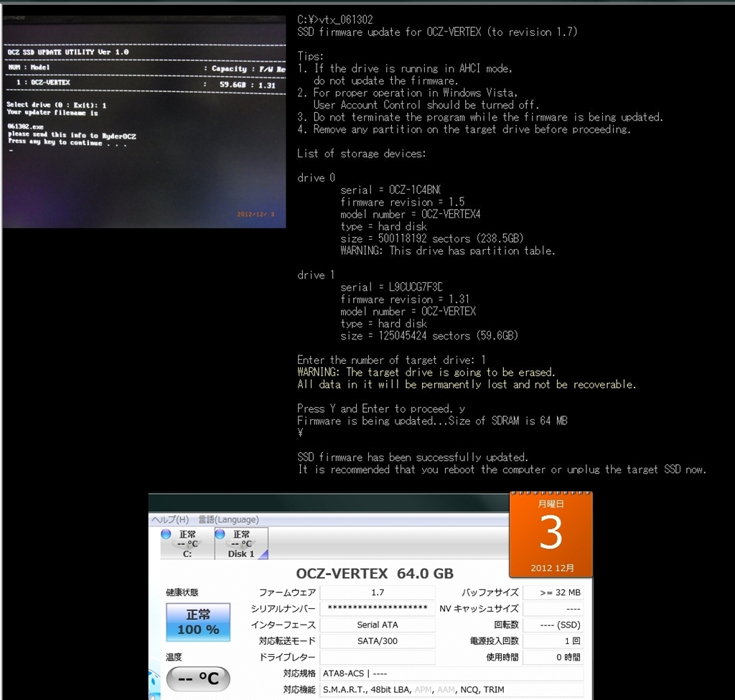735x700 pixels.
Task: Click 'Press Y and Enter to proceed' line
Action: [381, 409]
